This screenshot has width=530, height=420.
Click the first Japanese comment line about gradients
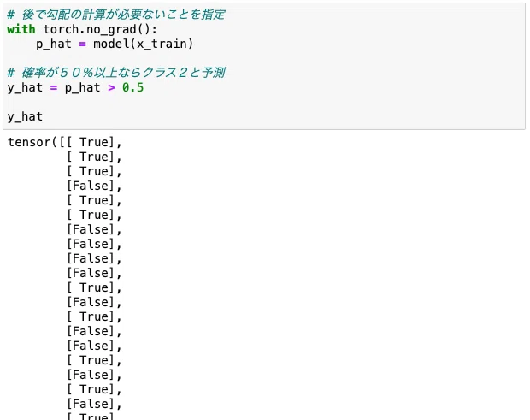coord(116,15)
